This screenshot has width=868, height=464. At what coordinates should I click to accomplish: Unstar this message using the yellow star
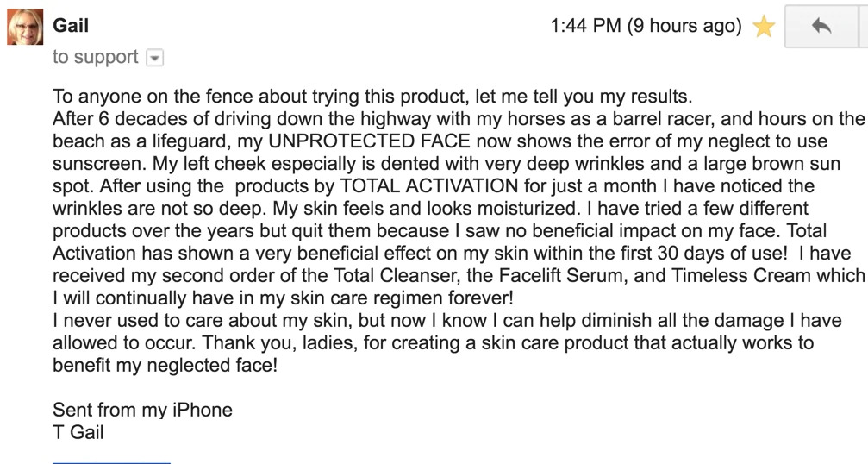pos(763,28)
